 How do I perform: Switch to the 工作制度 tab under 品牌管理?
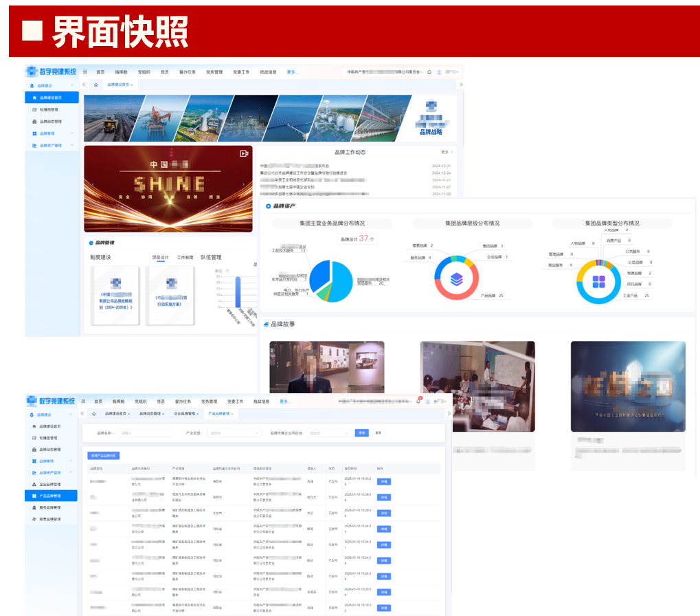tap(185, 257)
